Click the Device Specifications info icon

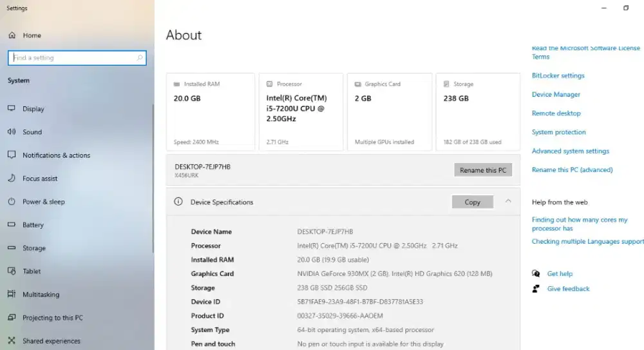178,202
